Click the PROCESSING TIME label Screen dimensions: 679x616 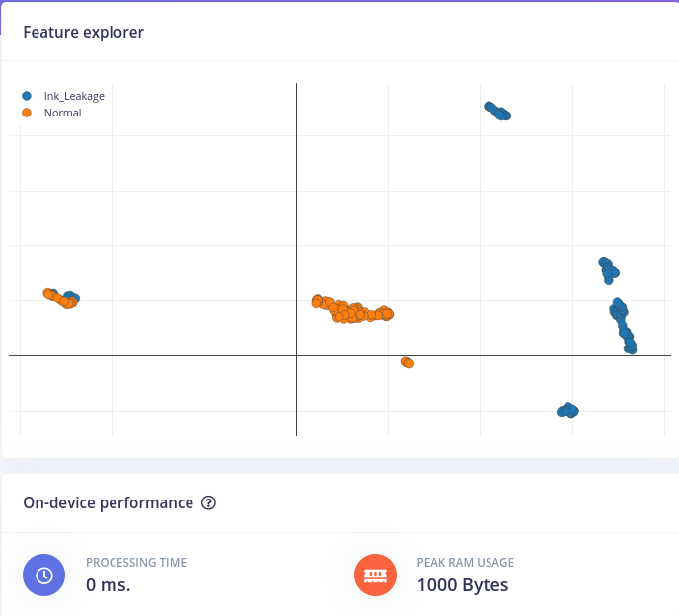pyautogui.click(x=136, y=563)
